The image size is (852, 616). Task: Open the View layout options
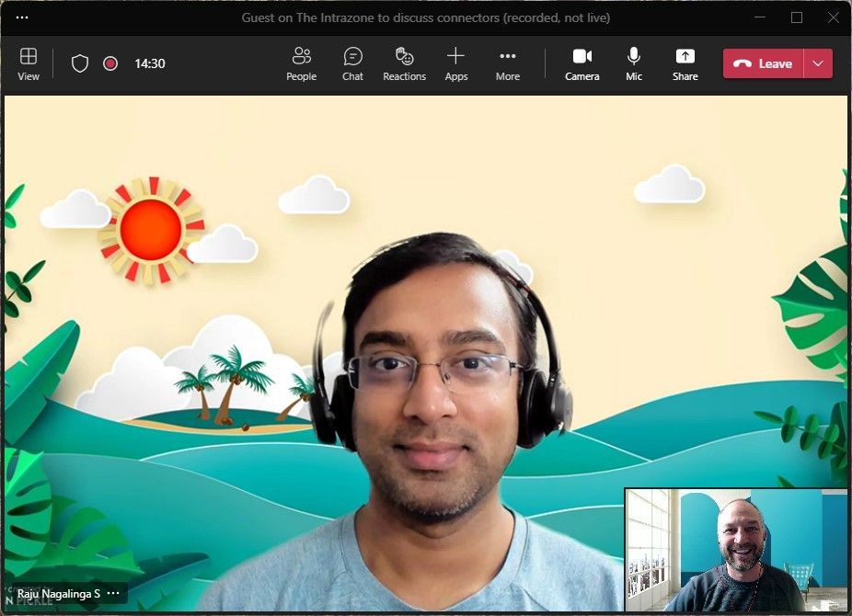[x=29, y=64]
